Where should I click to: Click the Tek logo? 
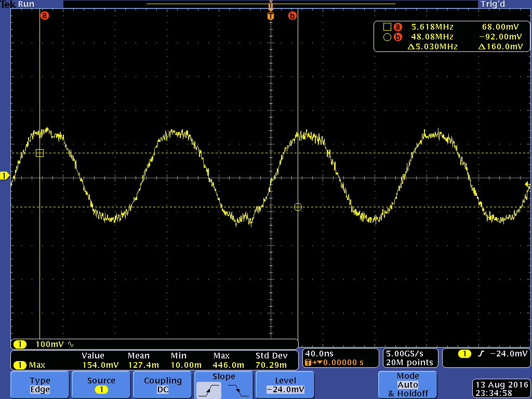point(8,4)
